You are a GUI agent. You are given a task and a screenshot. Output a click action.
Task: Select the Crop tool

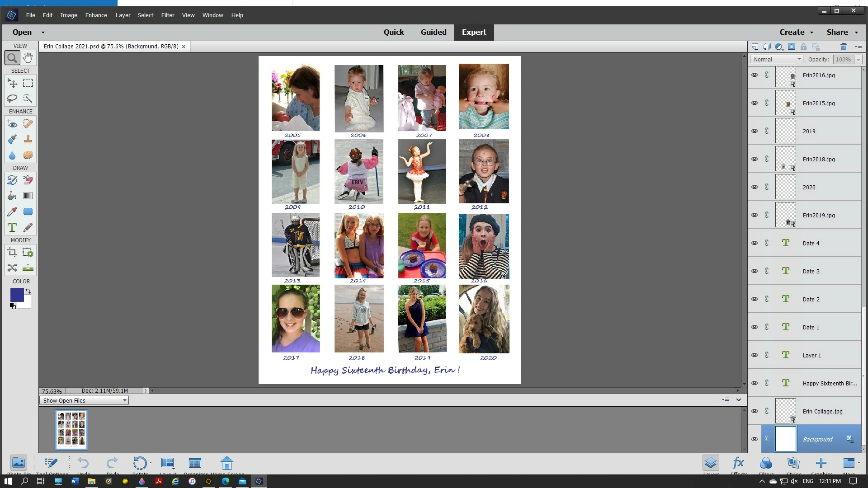(12, 253)
